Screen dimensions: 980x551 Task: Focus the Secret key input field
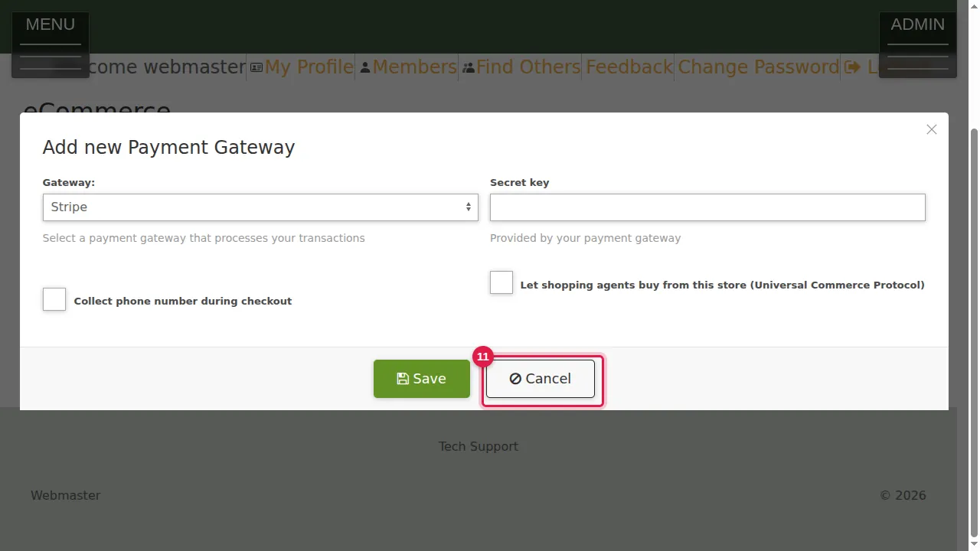tap(707, 207)
